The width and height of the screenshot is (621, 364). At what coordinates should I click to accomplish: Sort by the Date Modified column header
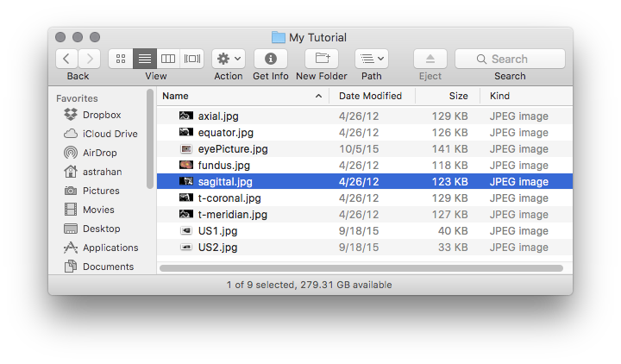pyautogui.click(x=371, y=96)
